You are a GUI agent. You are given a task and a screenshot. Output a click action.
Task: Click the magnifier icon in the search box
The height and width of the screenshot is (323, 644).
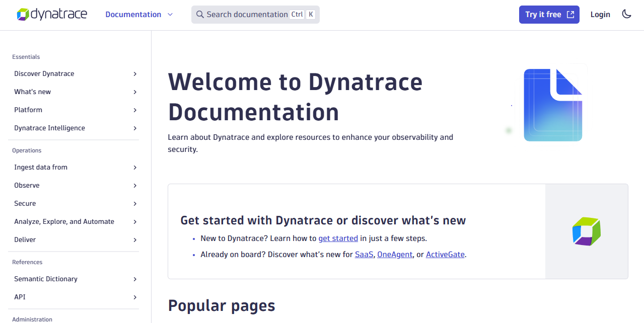click(200, 15)
